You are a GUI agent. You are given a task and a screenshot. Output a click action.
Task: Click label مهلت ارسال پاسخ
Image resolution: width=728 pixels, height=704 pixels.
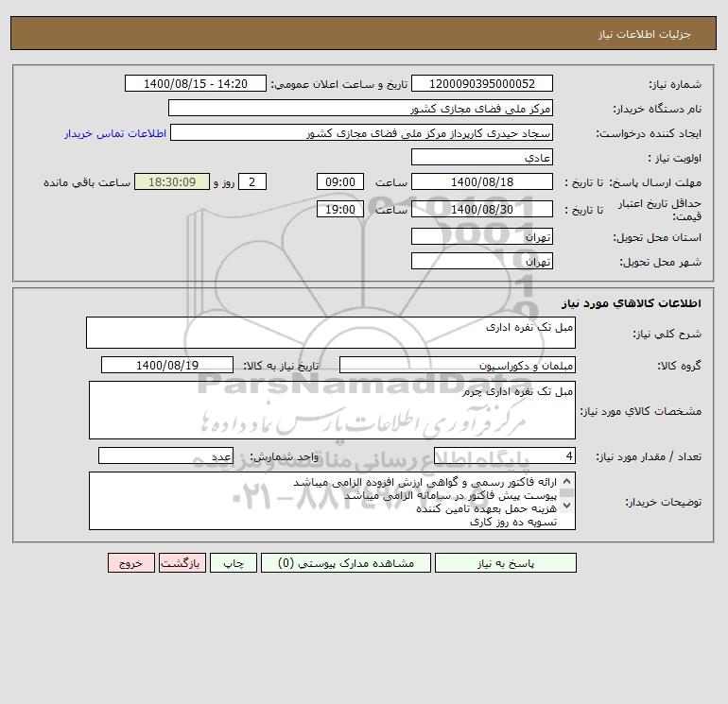pyautogui.click(x=655, y=182)
